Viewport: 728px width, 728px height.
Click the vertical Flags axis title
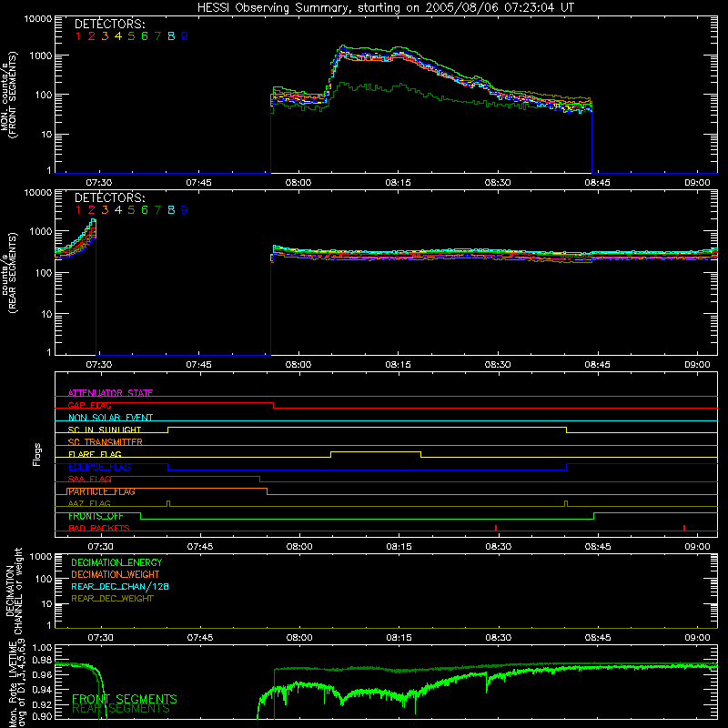point(37,454)
